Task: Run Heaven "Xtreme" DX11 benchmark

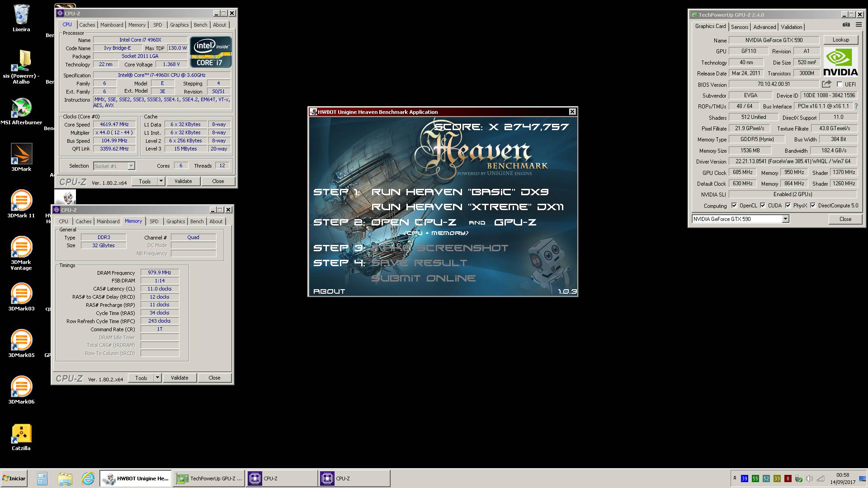Action: 467,207
